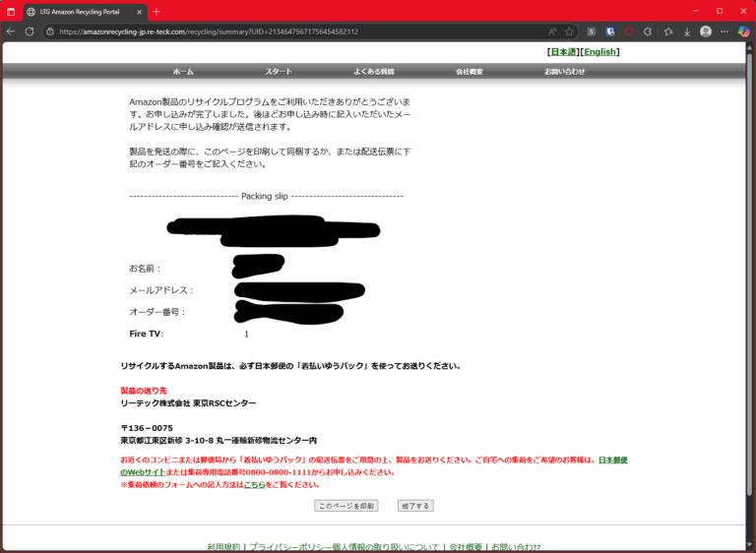
Task: Open the Bitwarden shield extension icon
Action: tap(610, 31)
